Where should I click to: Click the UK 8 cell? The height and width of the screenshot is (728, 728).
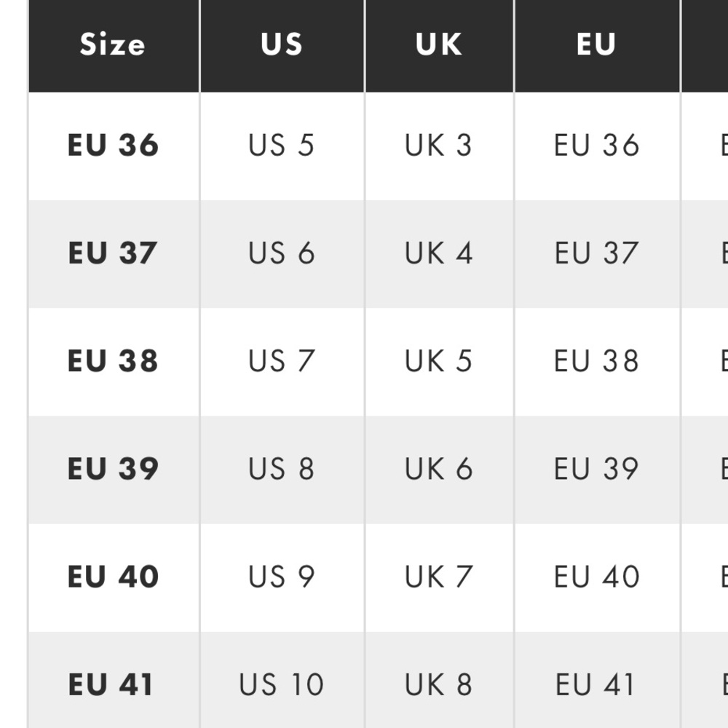tap(438, 684)
